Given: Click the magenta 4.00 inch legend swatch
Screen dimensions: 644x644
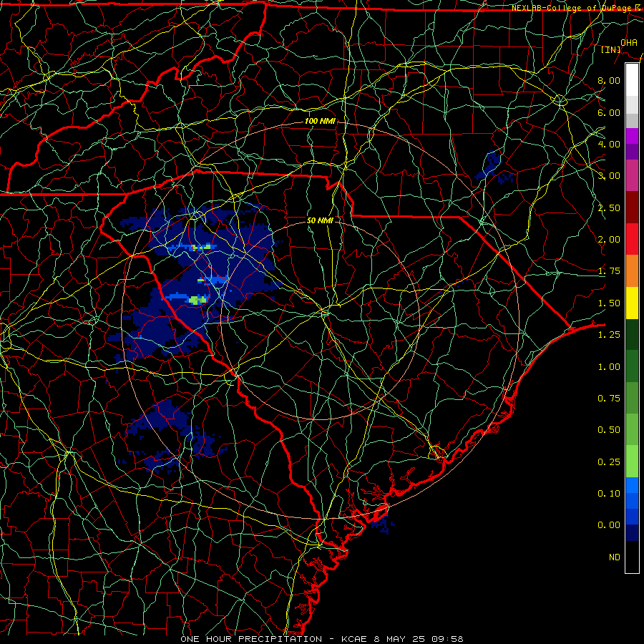Looking at the screenshot, I should (632, 136).
